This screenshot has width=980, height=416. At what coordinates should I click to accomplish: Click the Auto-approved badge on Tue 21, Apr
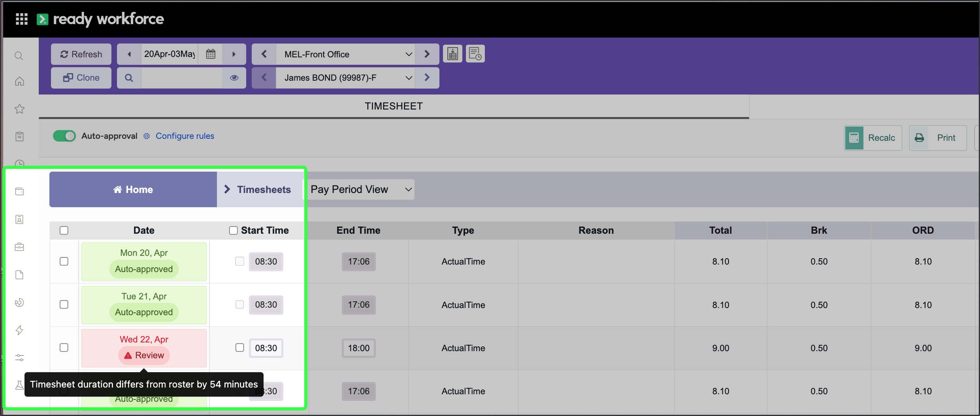[144, 312]
